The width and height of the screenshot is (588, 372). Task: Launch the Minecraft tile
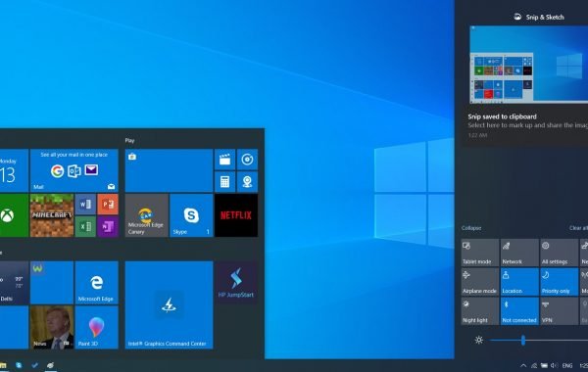pos(52,215)
